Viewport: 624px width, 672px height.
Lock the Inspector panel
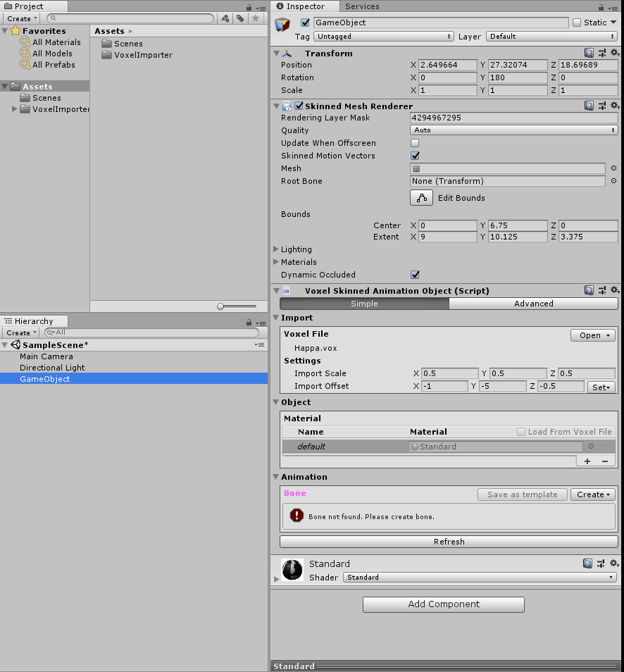tap(601, 7)
